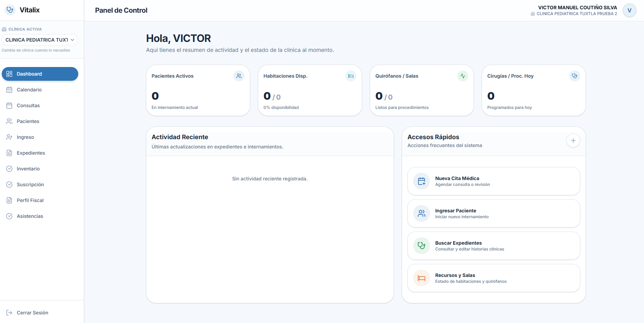Select Ingreso in the navigation
644x323 pixels.
40,137
